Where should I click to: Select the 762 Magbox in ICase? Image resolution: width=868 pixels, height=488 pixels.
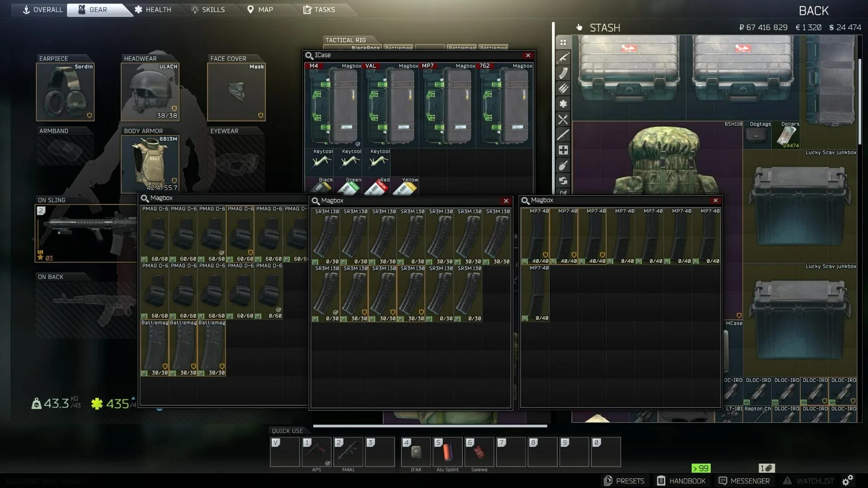click(505, 105)
